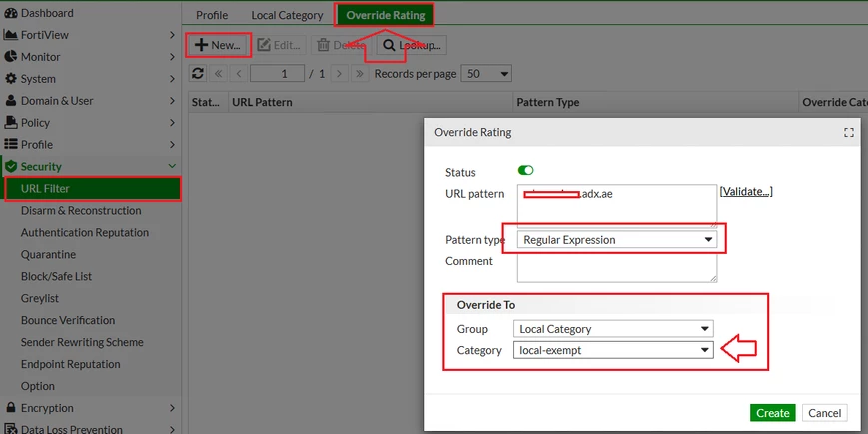Go to first page with double-left arrow
Screen dimensions: 868x434
(x=218, y=74)
